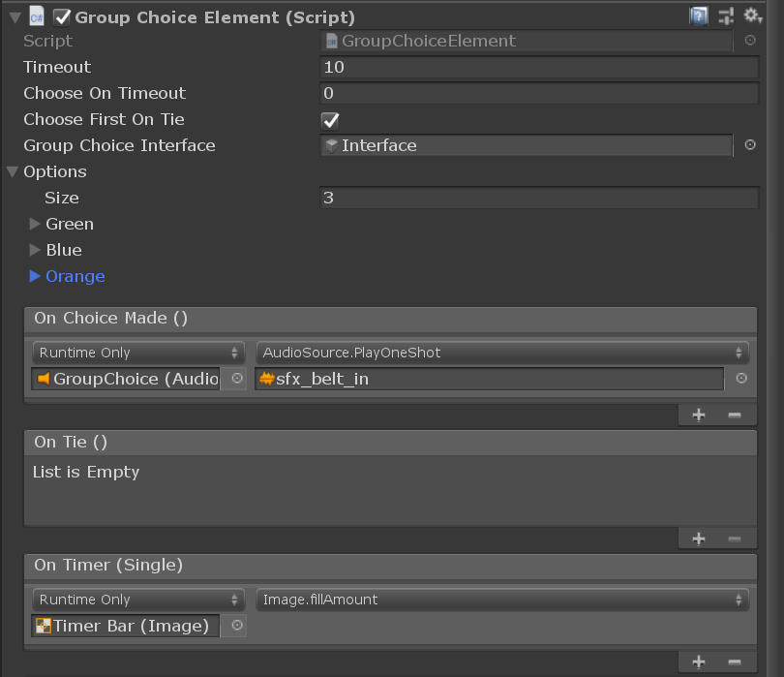Expand the Blue option
Viewport: 784px width, 677px height.
[x=35, y=250]
